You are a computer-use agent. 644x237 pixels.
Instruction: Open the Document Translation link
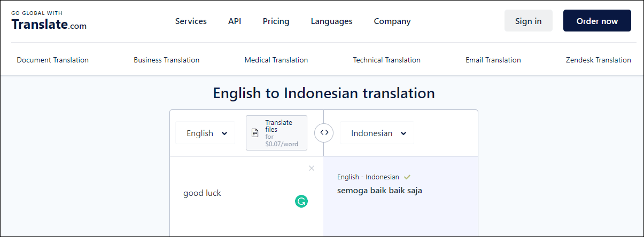[53, 60]
